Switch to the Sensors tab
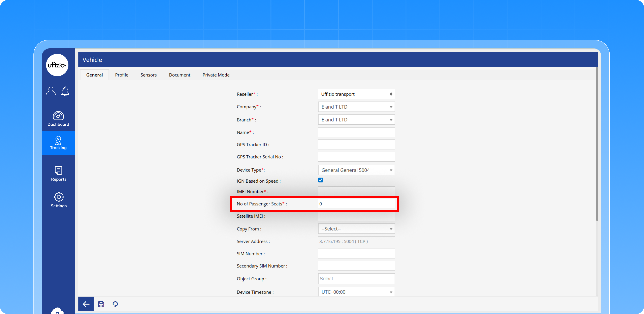The width and height of the screenshot is (644, 314). pyautogui.click(x=149, y=75)
